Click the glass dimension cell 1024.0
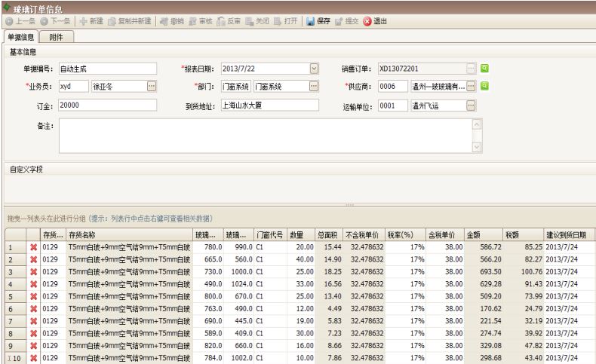This screenshot has height=364, width=596. [x=238, y=284]
